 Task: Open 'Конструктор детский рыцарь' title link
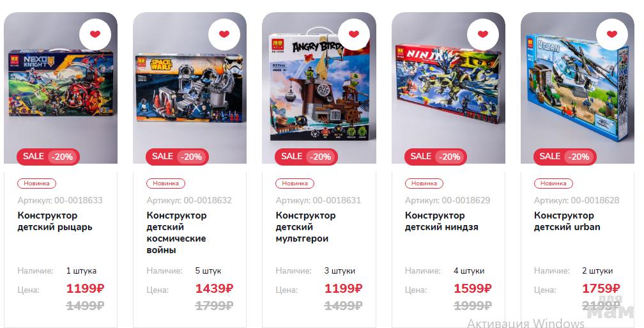(55, 221)
